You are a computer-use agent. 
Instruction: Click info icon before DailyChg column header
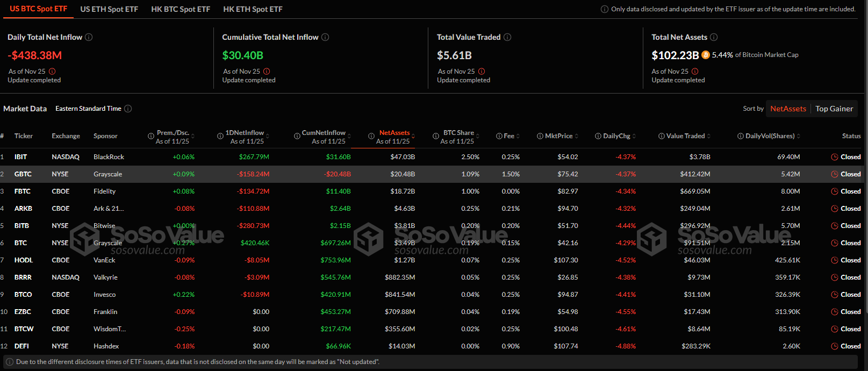[x=598, y=137]
